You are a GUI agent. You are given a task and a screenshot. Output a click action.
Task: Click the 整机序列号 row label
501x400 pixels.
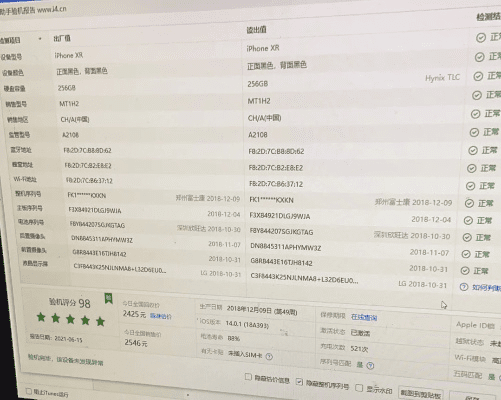tap(28, 194)
